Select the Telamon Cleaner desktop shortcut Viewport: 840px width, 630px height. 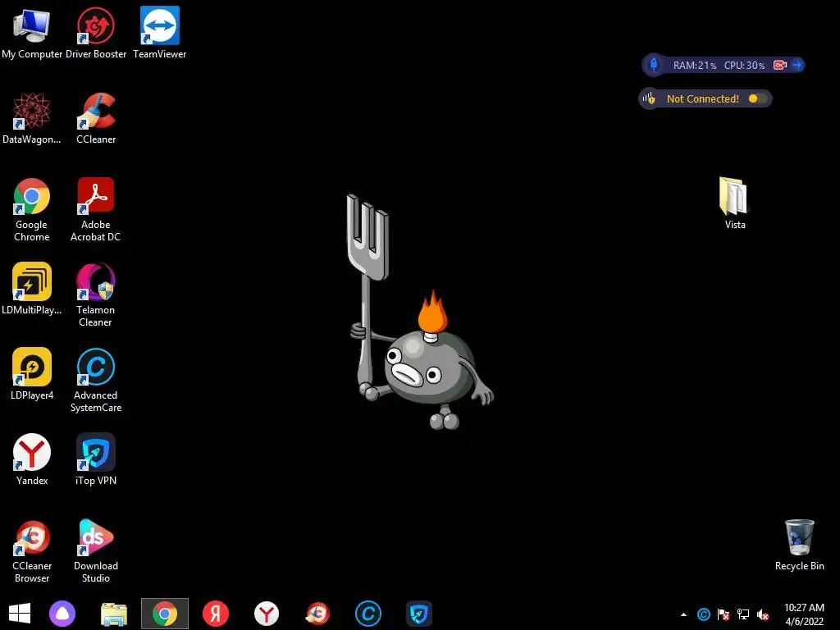[x=95, y=294]
